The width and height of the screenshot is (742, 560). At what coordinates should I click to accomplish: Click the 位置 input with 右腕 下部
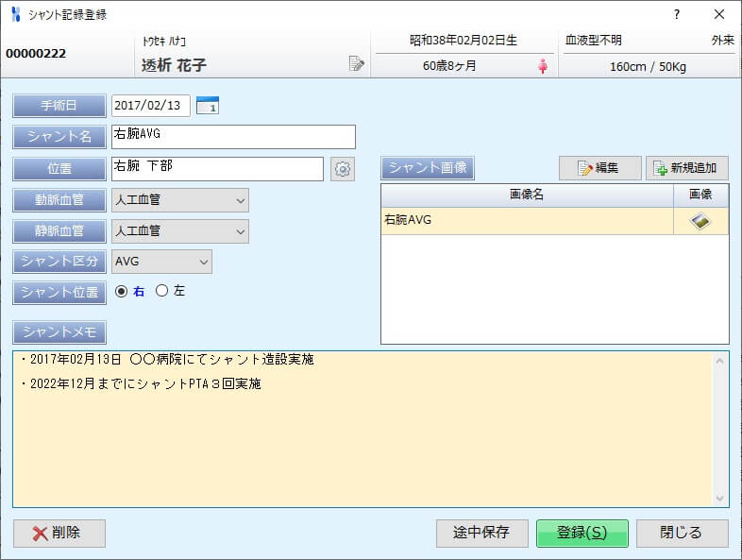click(x=217, y=169)
